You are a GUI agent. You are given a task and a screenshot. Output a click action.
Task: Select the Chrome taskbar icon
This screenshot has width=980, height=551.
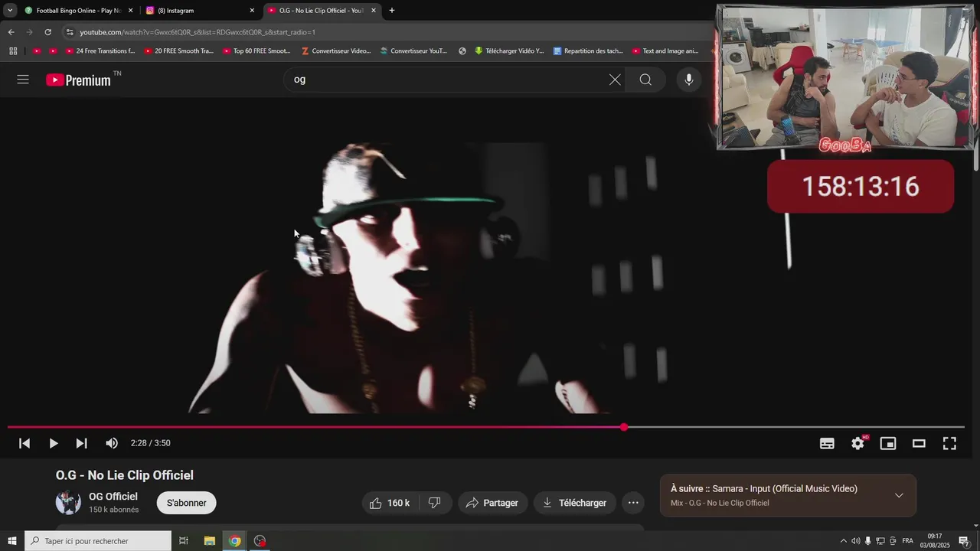tap(235, 541)
